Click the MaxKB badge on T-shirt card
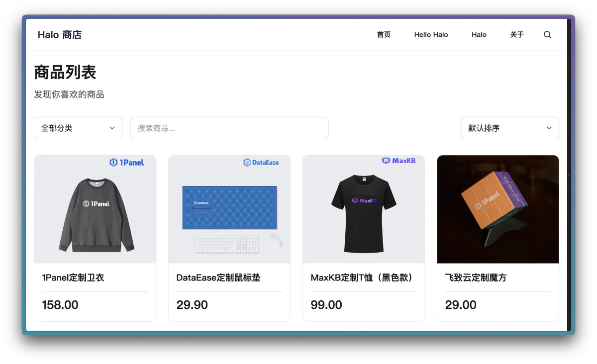 pos(399,161)
